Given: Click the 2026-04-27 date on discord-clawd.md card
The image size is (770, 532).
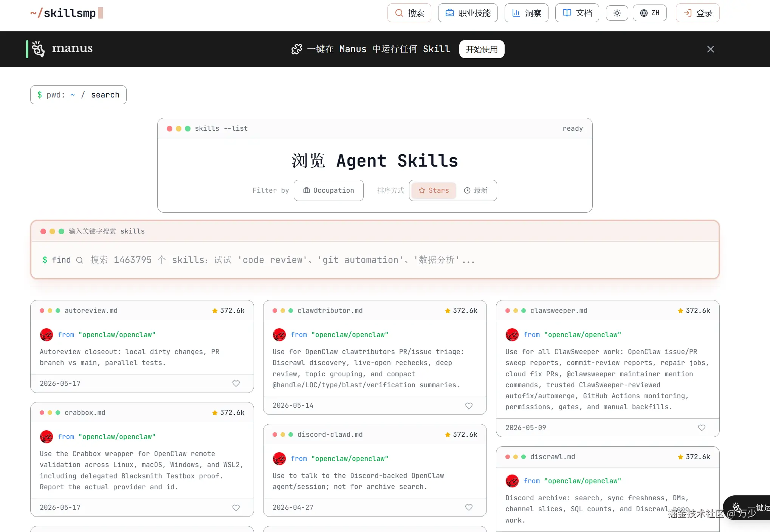Looking at the screenshot, I should pyautogui.click(x=293, y=507).
